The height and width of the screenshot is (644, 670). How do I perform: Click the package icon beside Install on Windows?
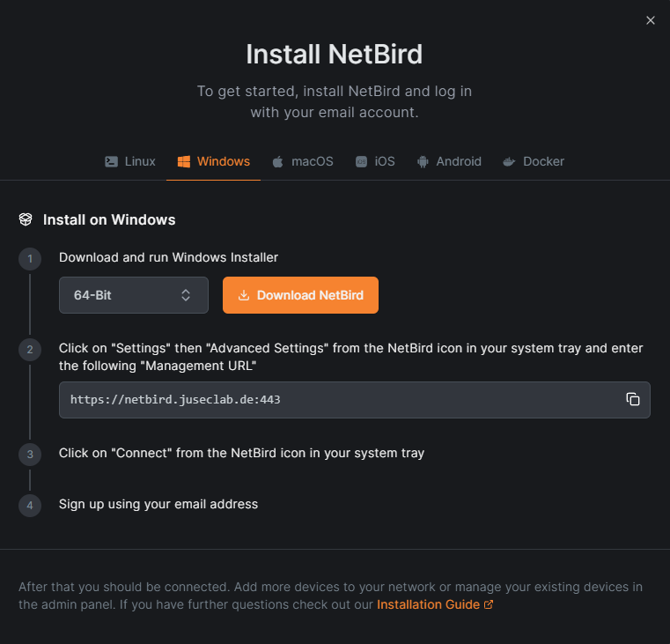tap(26, 219)
